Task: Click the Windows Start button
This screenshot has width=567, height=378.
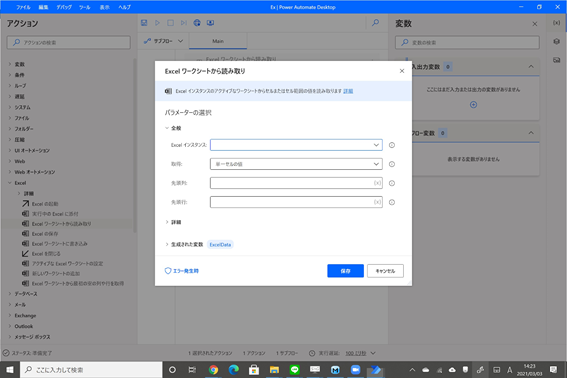Action: (x=10, y=370)
